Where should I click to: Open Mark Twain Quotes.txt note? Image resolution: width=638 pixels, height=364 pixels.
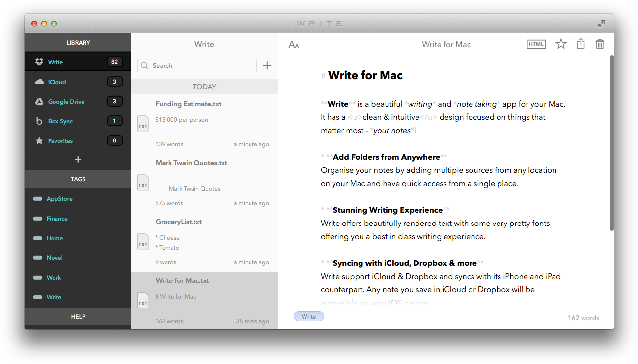[204, 182]
